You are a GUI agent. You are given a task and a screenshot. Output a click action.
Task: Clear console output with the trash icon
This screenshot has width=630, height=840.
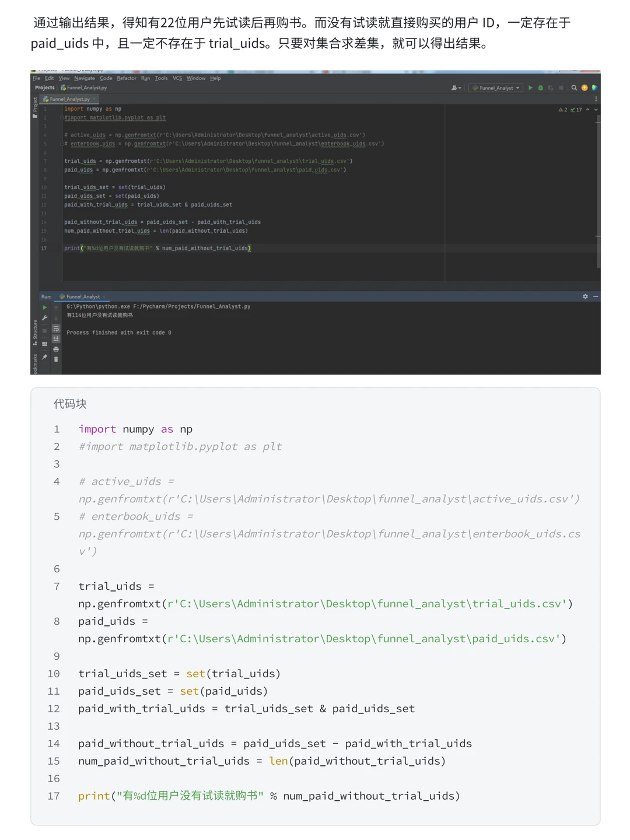click(x=56, y=359)
